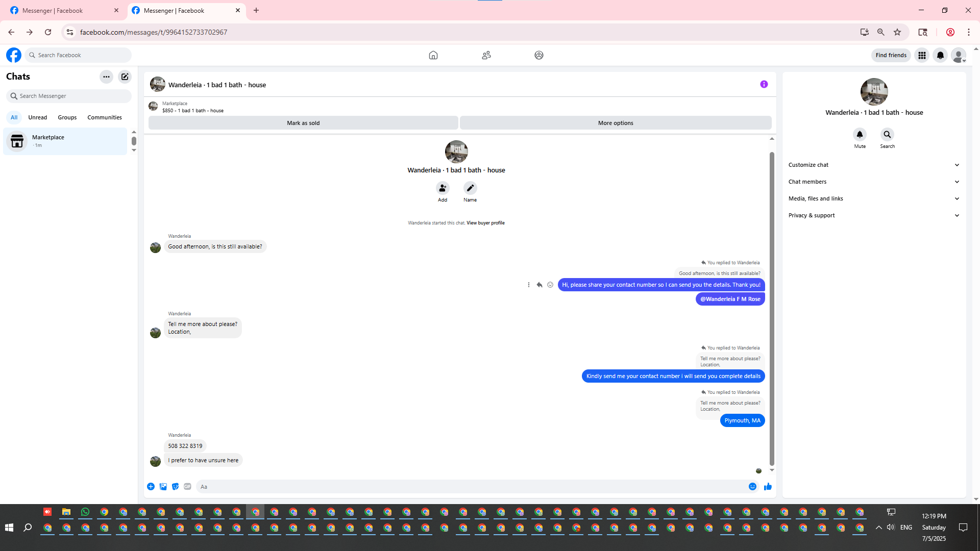Click Mark as sold button

point(303,123)
